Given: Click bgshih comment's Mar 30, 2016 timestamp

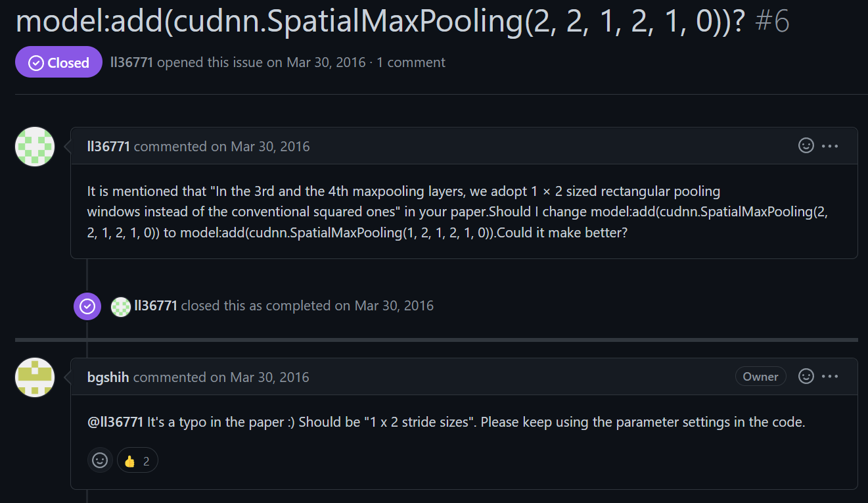Looking at the screenshot, I should pyautogui.click(x=269, y=377).
